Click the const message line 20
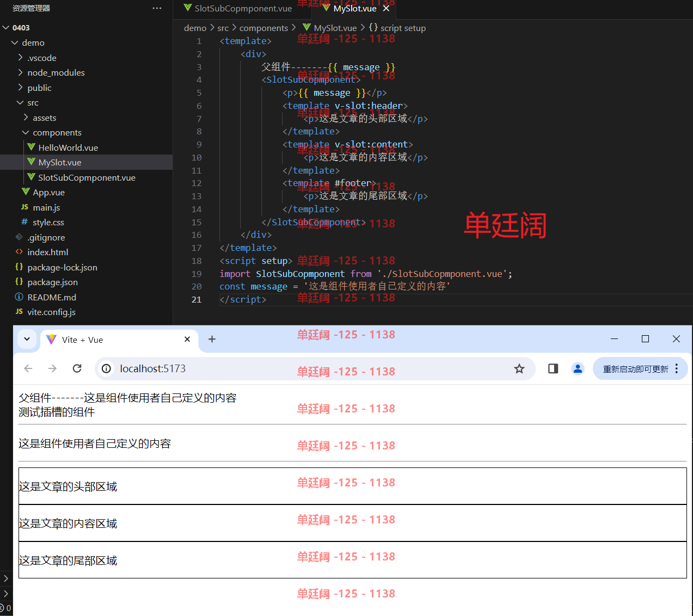Viewport: 693px width, 616px height. (x=335, y=286)
